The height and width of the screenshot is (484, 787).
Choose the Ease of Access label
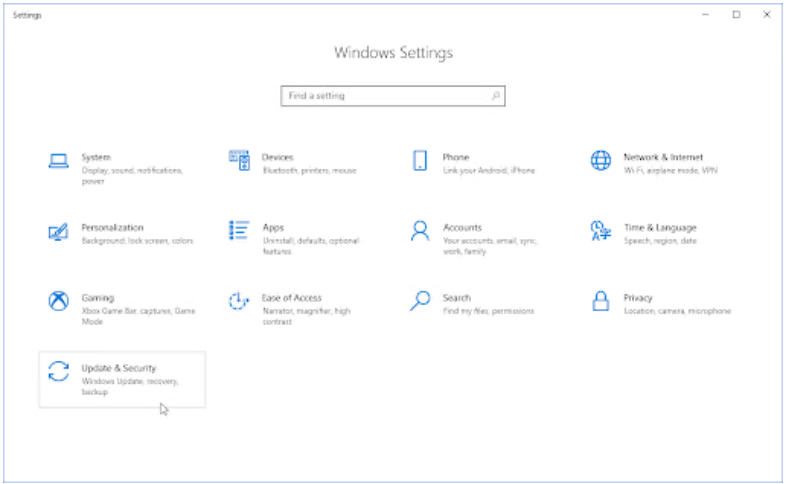point(291,298)
